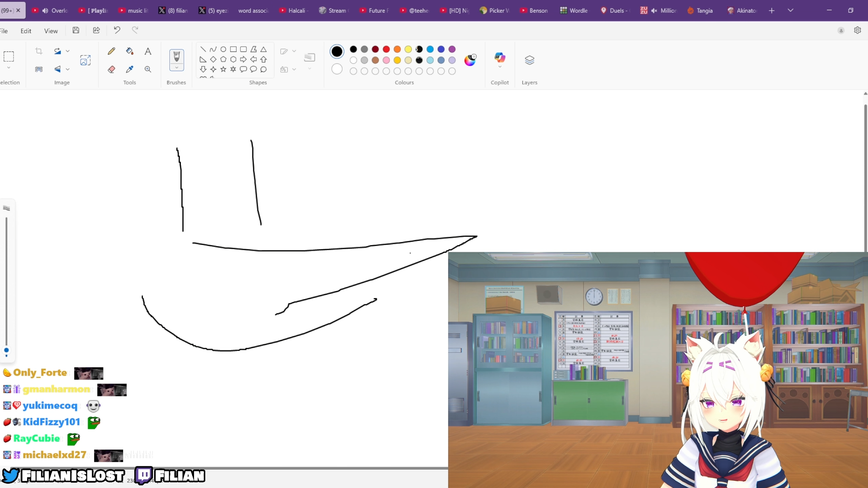Click the KidFizzy101 username in chat
The height and width of the screenshot is (488, 868).
click(x=52, y=422)
